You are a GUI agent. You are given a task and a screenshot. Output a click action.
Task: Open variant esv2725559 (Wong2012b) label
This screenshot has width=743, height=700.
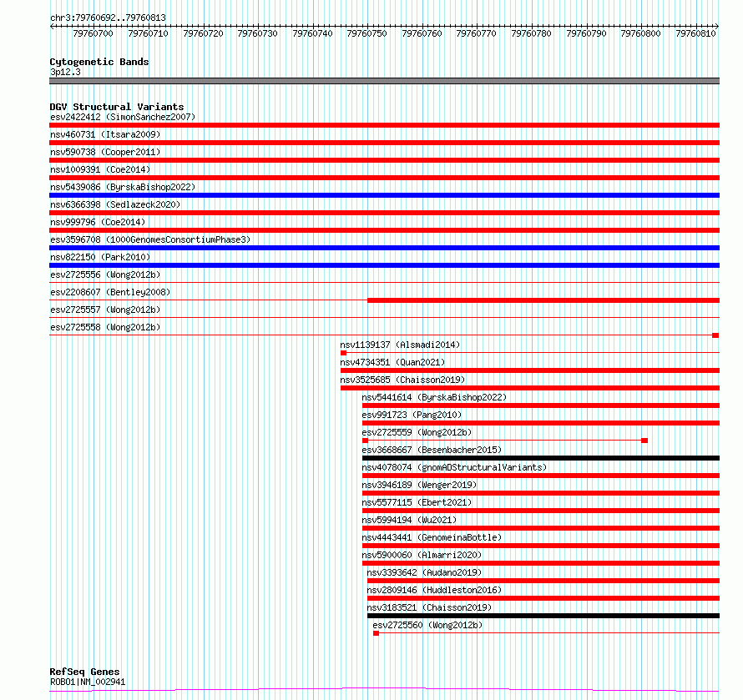click(x=417, y=432)
